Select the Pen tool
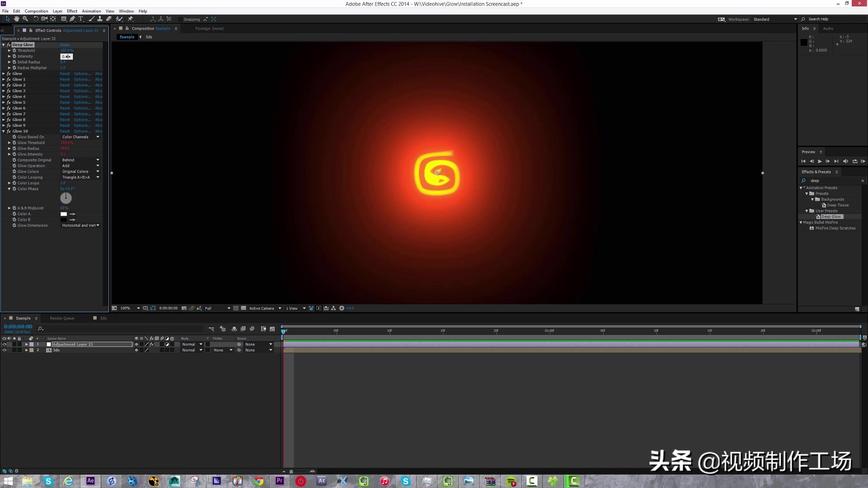 coord(72,19)
